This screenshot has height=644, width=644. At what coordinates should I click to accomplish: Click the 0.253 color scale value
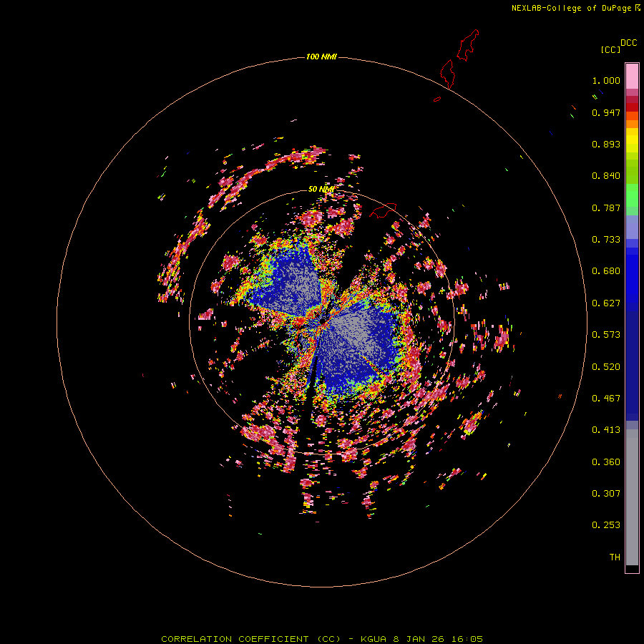[x=606, y=525]
